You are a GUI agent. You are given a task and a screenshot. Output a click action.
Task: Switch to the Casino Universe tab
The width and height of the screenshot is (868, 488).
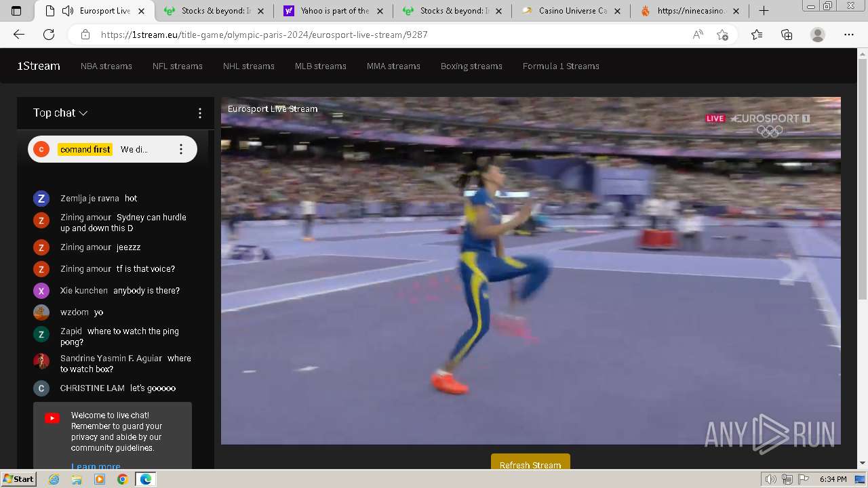point(572,11)
